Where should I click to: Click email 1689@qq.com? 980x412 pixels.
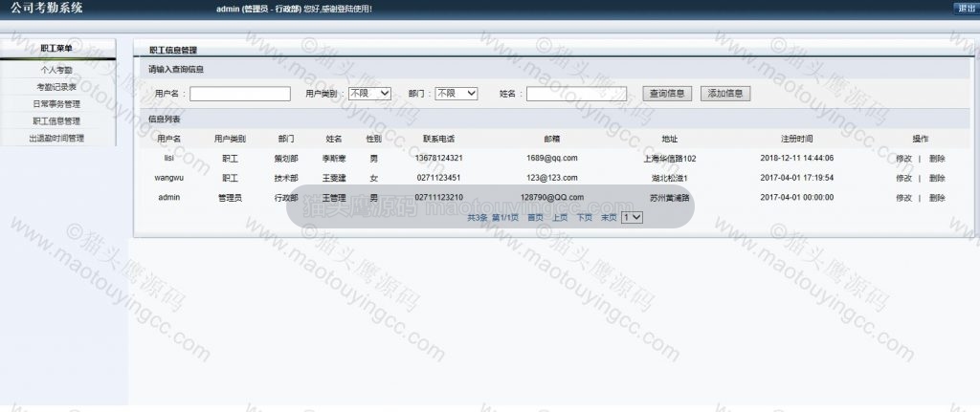click(552, 158)
